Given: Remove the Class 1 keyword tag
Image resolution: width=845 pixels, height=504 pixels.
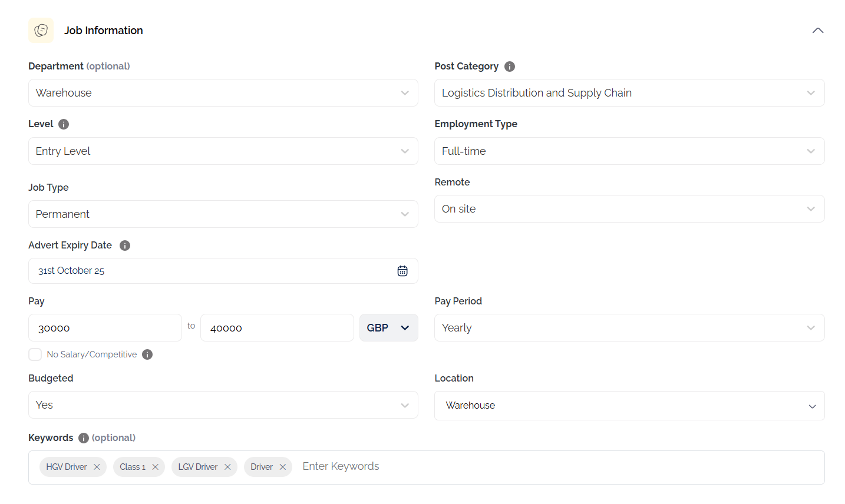Looking at the screenshot, I should tap(155, 467).
